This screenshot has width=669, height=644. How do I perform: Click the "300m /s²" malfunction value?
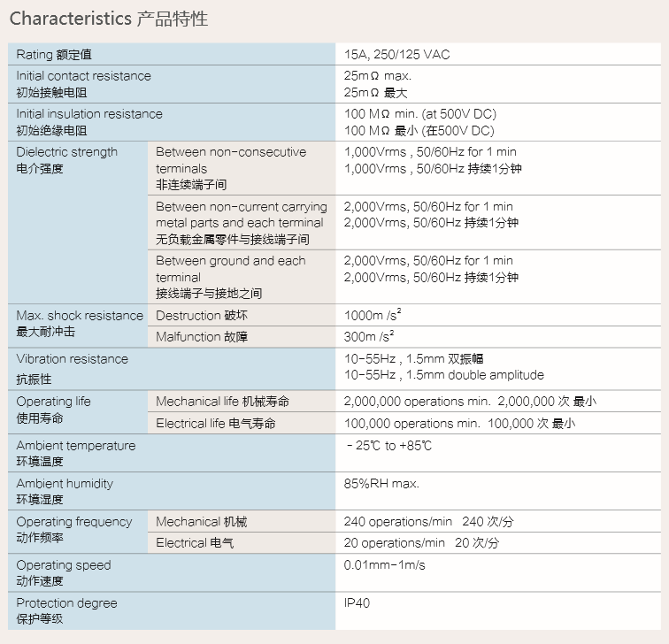tap(368, 337)
